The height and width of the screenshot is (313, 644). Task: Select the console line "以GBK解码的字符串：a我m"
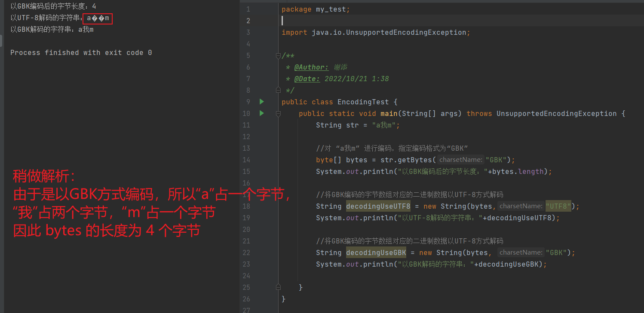point(52,30)
